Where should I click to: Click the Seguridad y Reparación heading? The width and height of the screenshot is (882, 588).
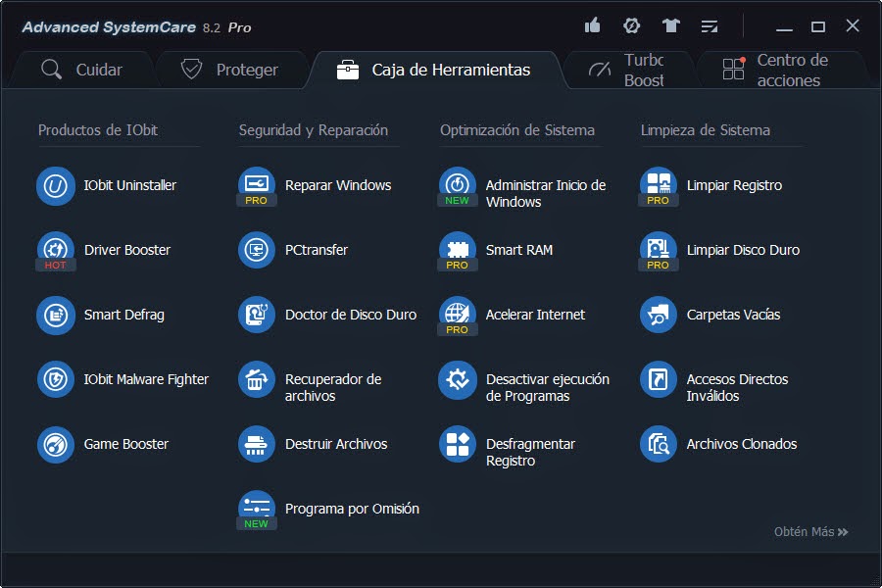click(314, 130)
